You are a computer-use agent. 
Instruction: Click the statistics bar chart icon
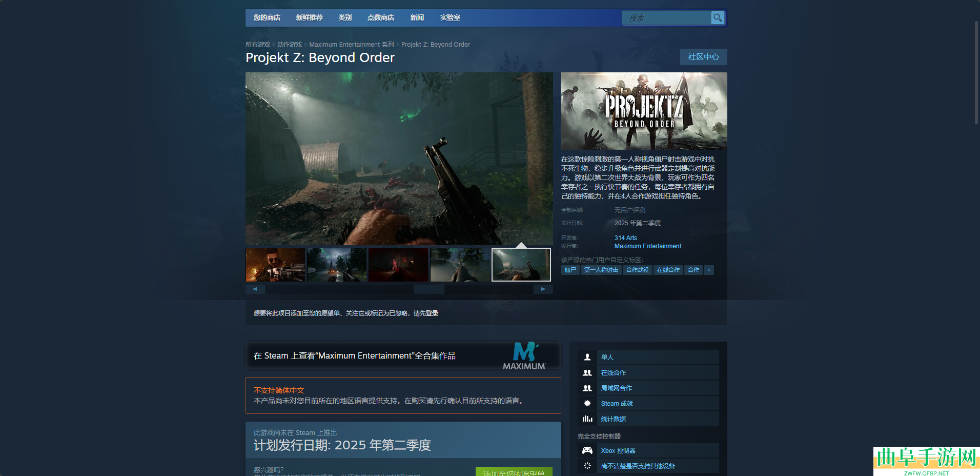point(587,419)
